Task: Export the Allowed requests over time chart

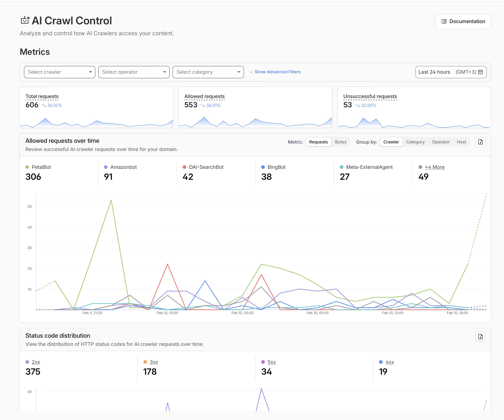Action: 480,142
